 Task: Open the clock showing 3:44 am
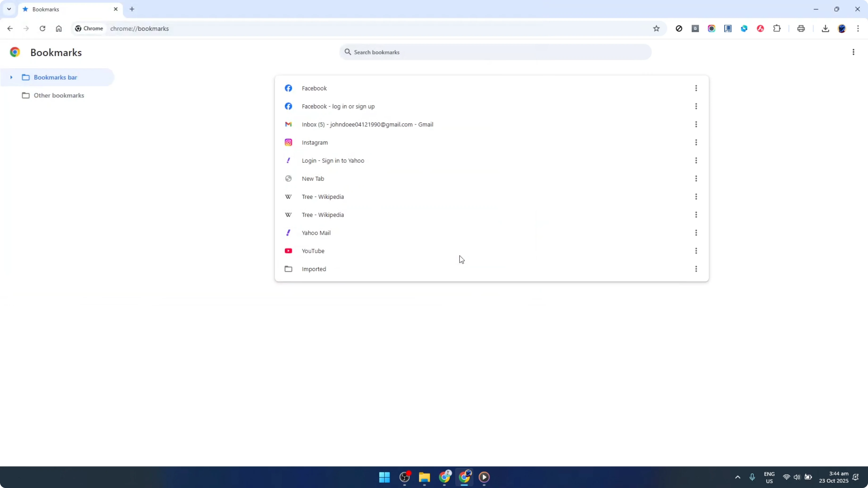[834, 477]
